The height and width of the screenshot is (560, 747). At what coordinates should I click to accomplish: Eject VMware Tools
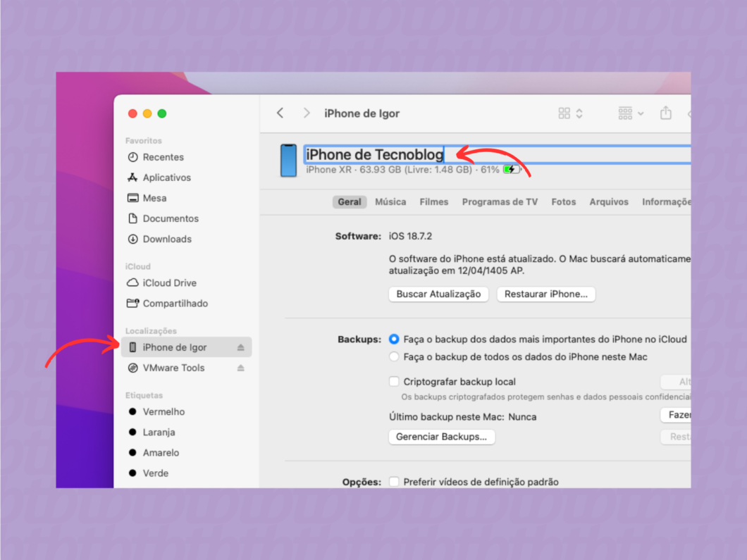(240, 368)
